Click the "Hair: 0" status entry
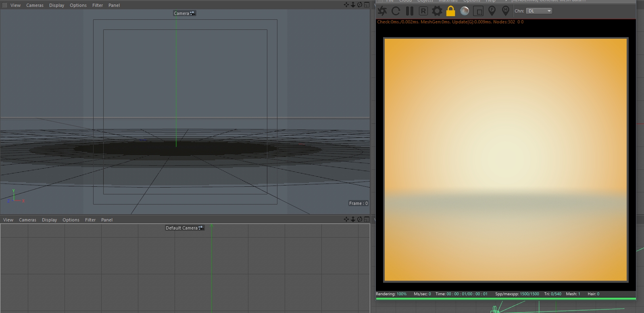This screenshot has height=313, width=644. [x=593, y=294]
